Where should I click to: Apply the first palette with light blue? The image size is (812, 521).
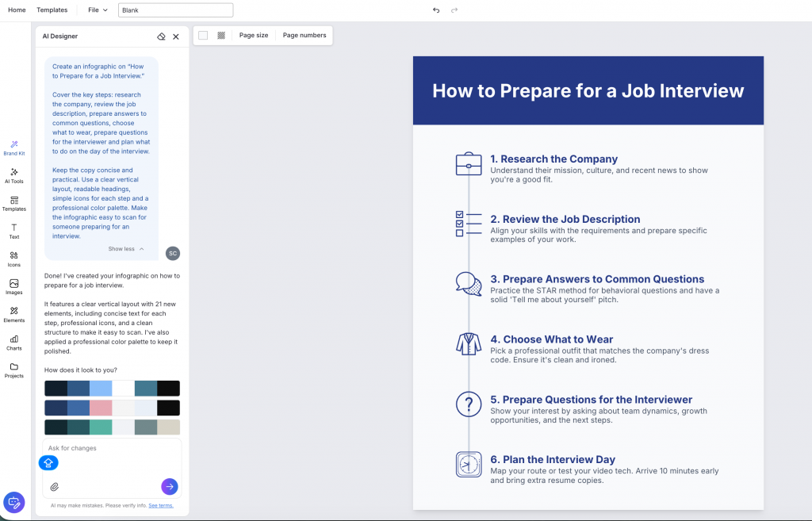pyautogui.click(x=112, y=388)
